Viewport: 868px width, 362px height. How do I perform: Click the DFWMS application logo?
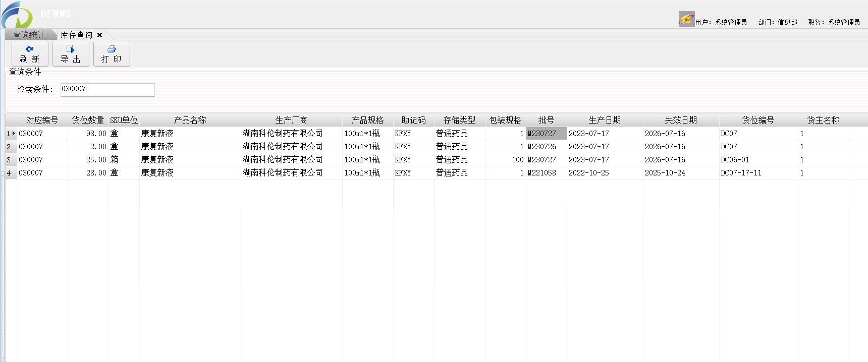18,15
